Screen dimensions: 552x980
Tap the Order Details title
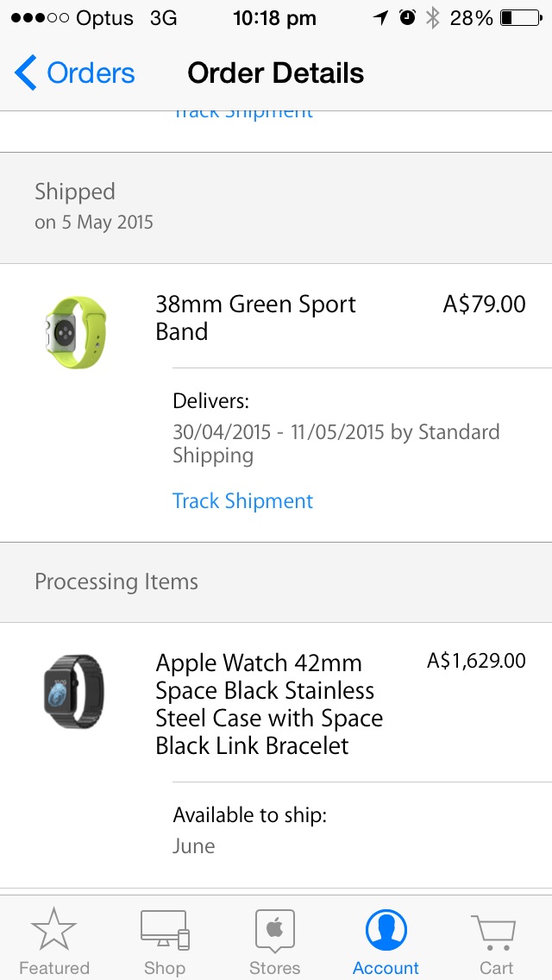[x=275, y=73]
